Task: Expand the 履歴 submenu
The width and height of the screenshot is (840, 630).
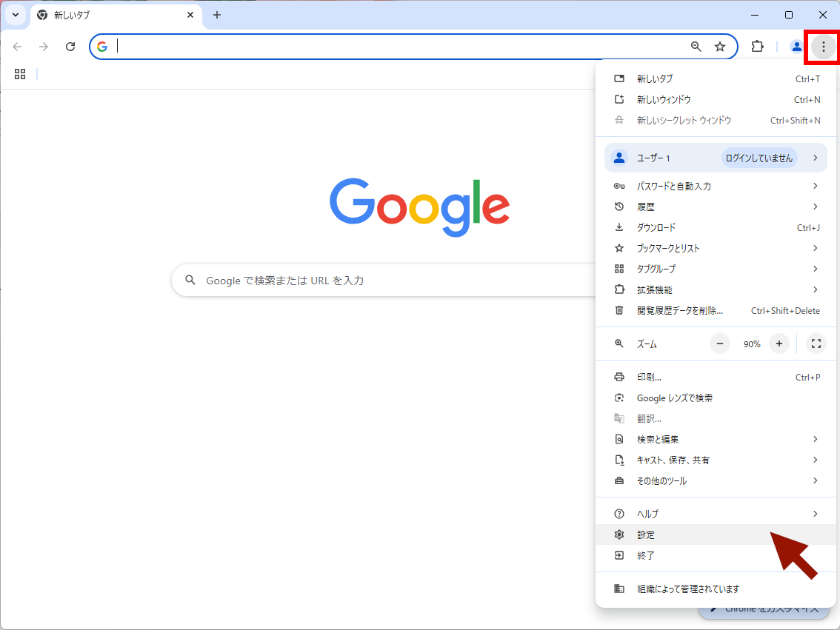Action: [716, 207]
